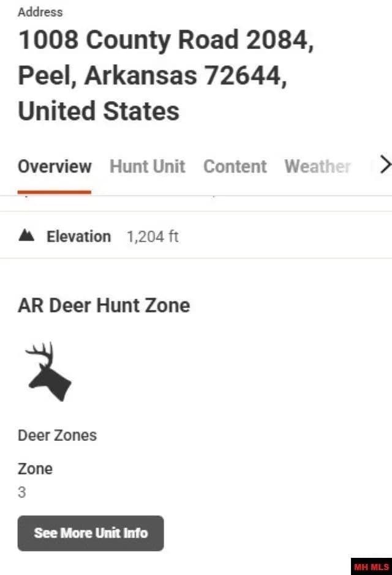Open the Hunt Unit tab
The width and height of the screenshot is (392, 575).
(147, 167)
